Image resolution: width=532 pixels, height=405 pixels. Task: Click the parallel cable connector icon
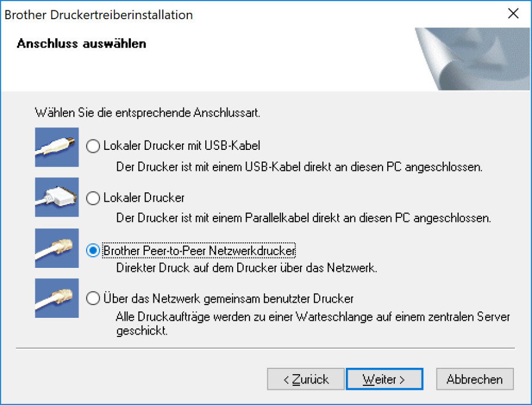[x=56, y=198]
